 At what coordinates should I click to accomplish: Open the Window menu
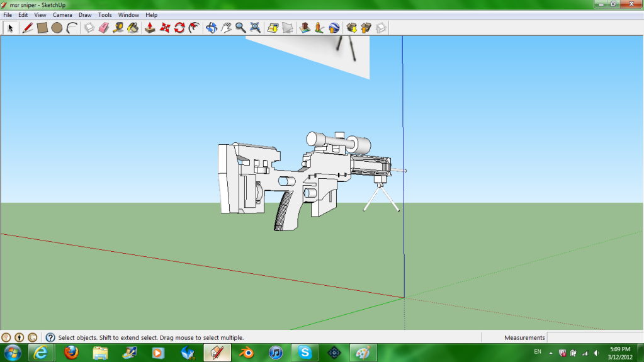coord(128,14)
